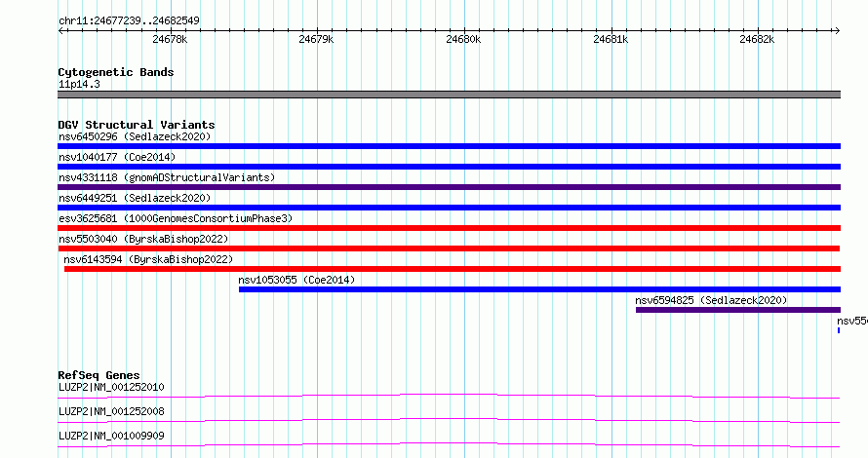This screenshot has width=868, height=458.
Task: Click the RefSeq Genes track title
Action: 99,375
